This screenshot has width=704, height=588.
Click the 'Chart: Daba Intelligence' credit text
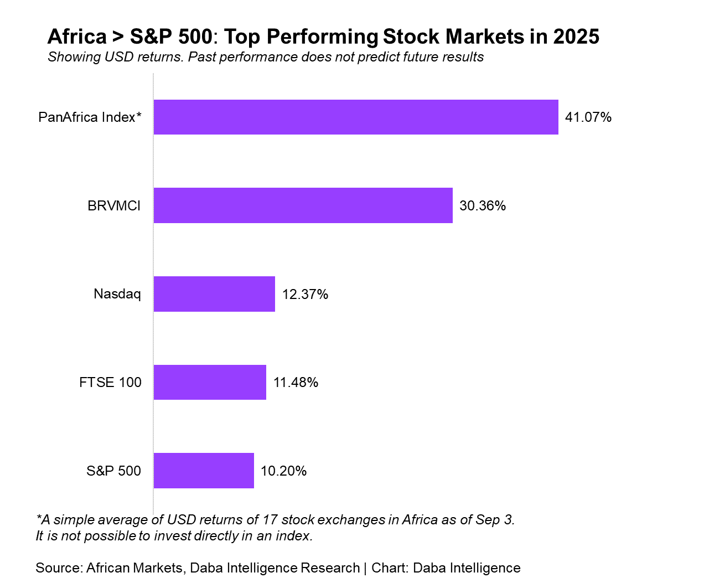[446, 568]
